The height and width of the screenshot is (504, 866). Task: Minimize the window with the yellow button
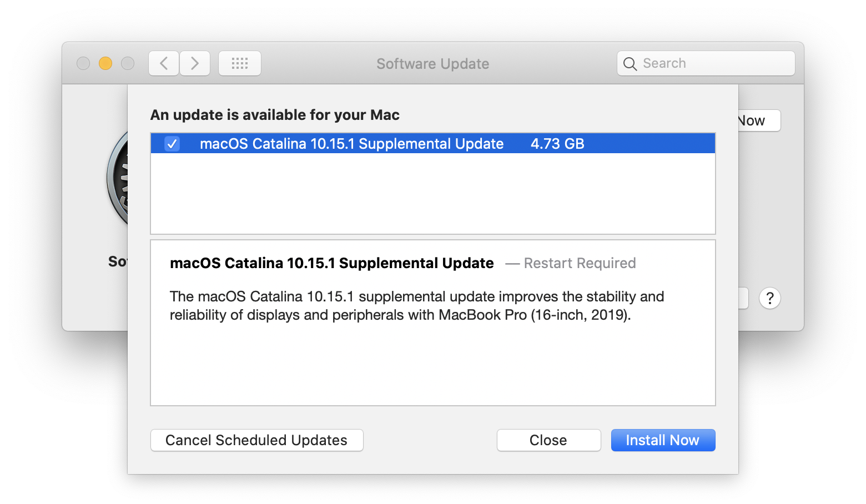[105, 63]
